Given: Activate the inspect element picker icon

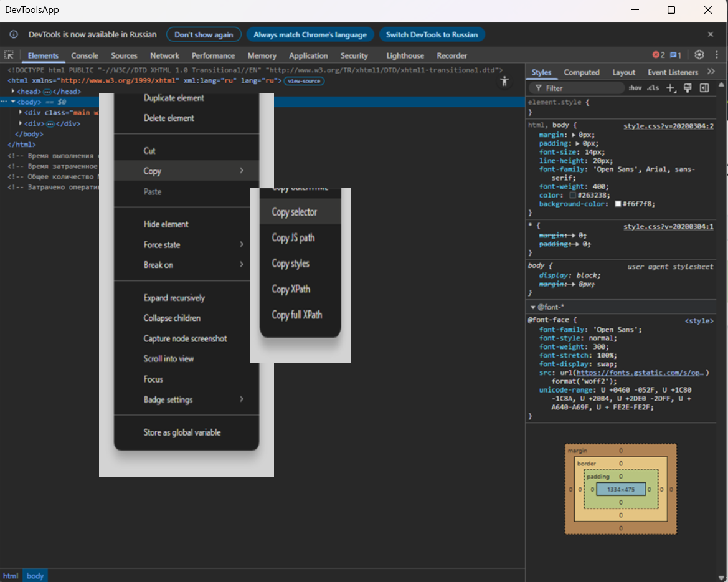Looking at the screenshot, I should click(x=9, y=55).
